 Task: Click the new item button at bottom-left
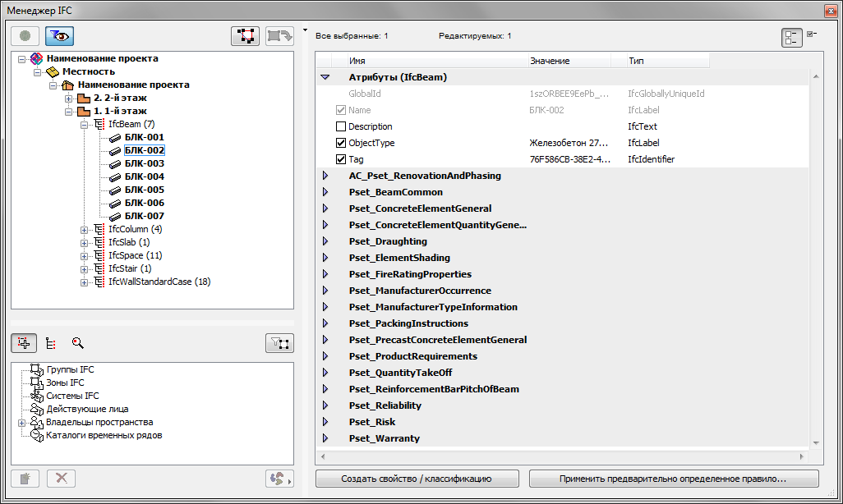coord(25,479)
